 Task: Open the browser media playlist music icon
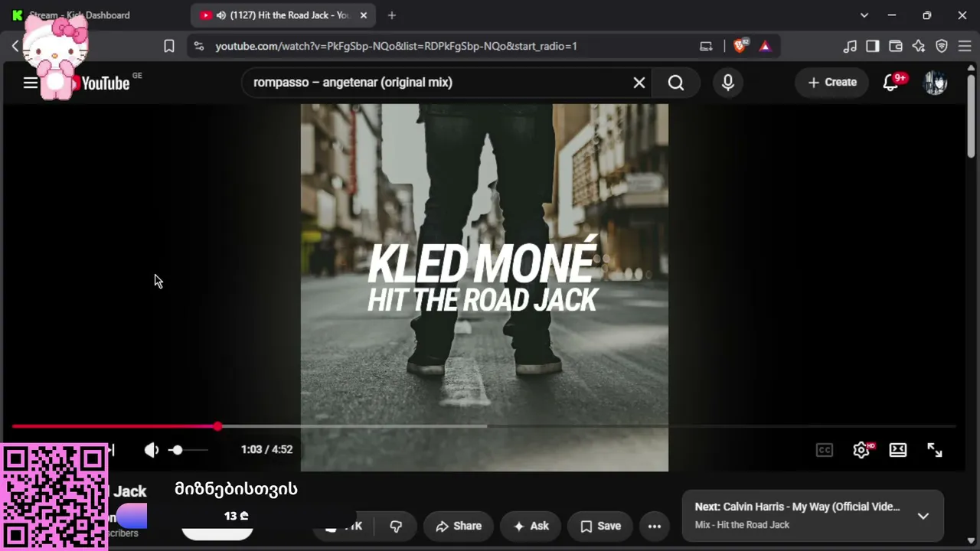pos(850,46)
